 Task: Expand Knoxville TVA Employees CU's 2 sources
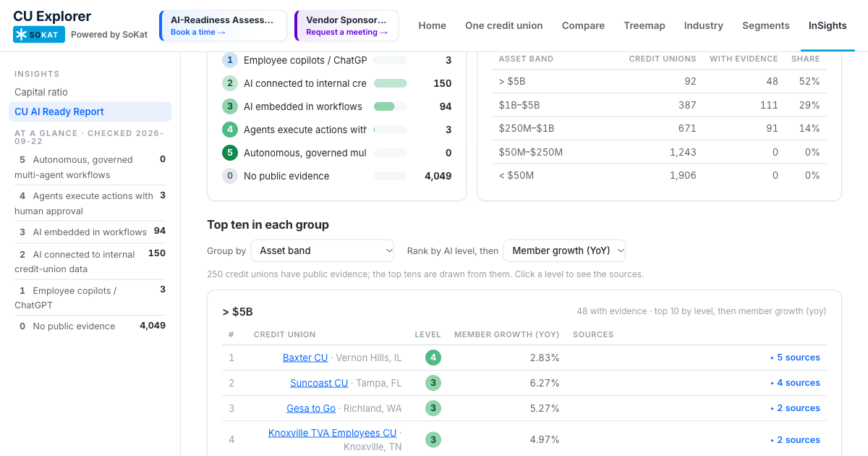(x=796, y=440)
